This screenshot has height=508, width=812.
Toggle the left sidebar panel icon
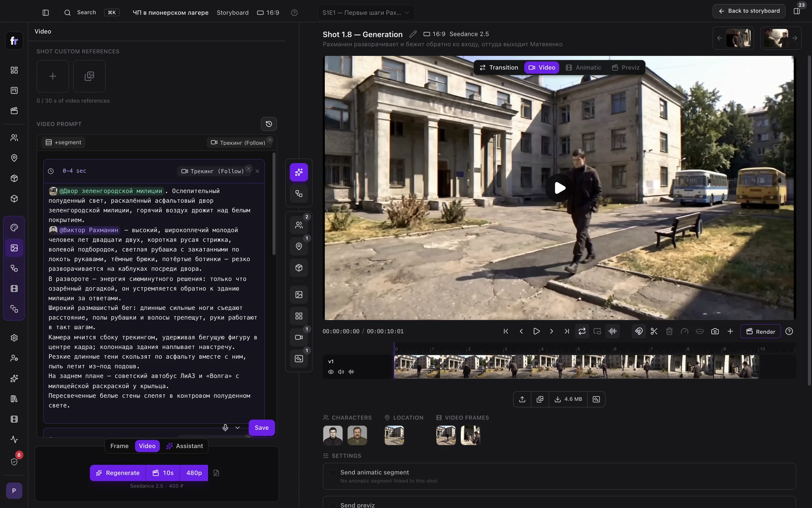click(x=46, y=13)
